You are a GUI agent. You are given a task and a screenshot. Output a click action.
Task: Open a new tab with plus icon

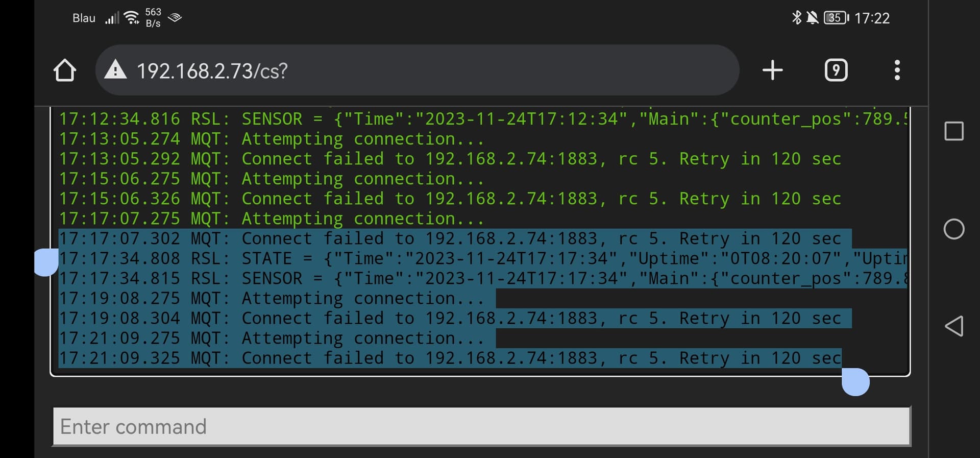772,70
